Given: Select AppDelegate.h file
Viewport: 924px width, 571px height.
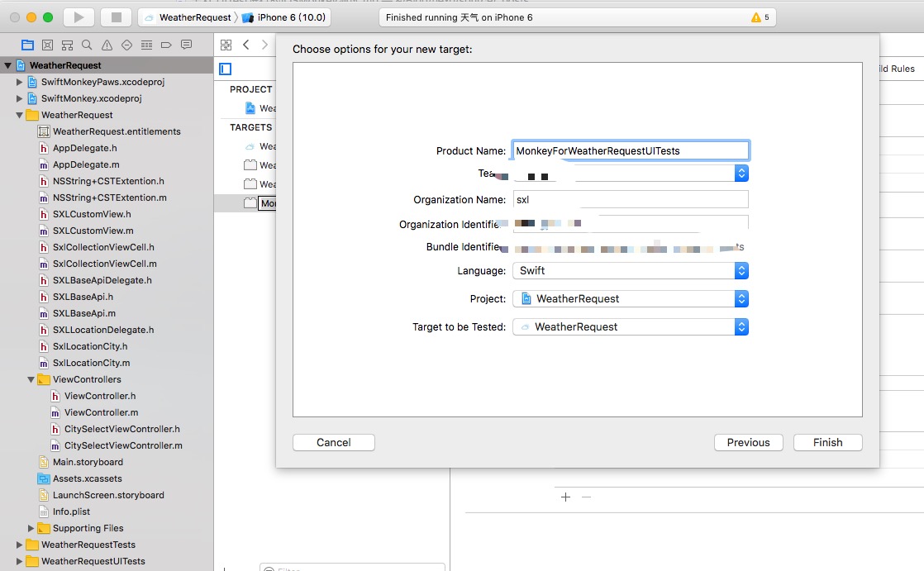Looking at the screenshot, I should pyautogui.click(x=85, y=148).
